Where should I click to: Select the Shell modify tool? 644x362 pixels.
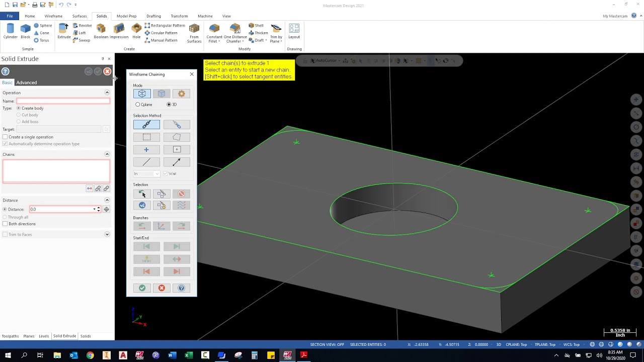point(256,26)
